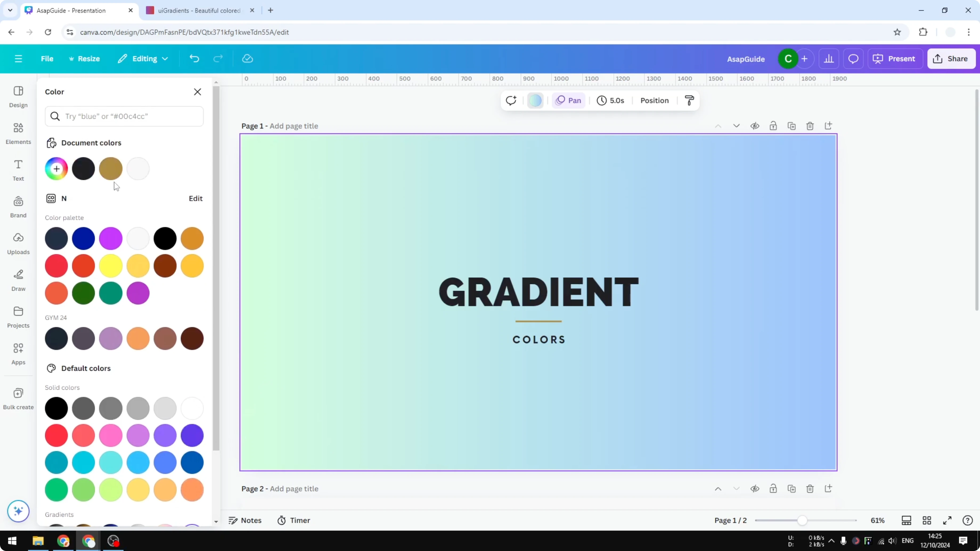Hide Page 1 using the eye icon
Screen dimensions: 980x551
point(755,126)
